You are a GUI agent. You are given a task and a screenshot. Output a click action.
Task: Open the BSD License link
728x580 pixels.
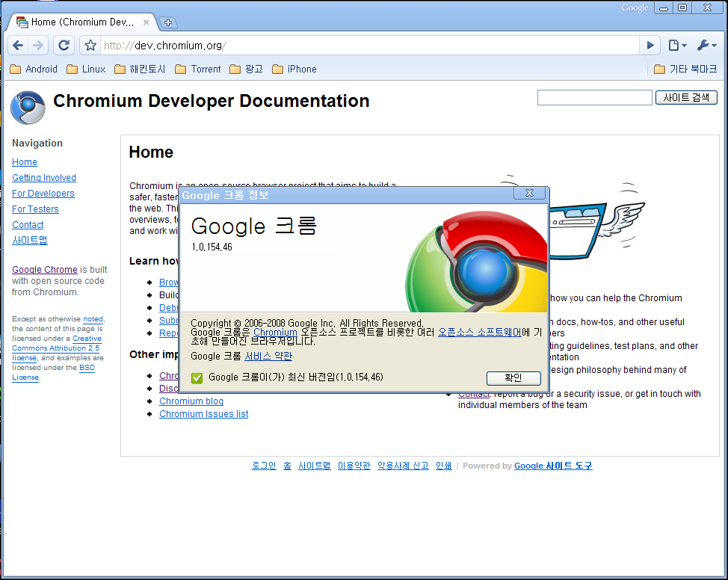(x=53, y=372)
